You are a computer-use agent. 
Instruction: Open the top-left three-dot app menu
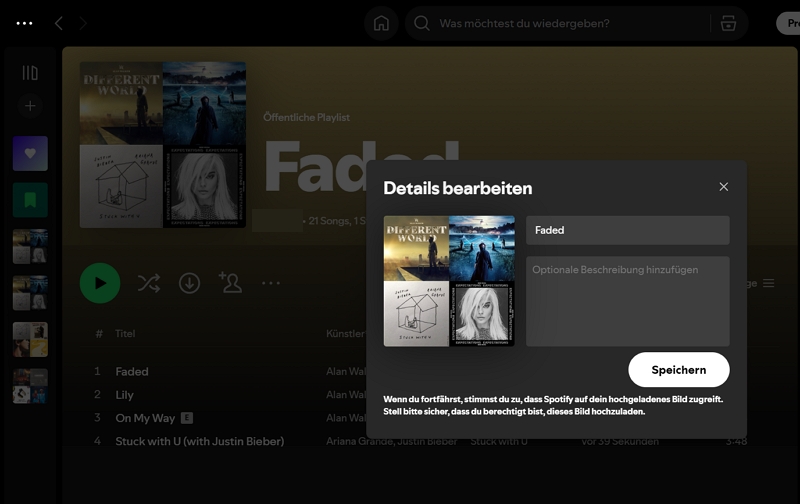pyautogui.click(x=24, y=23)
